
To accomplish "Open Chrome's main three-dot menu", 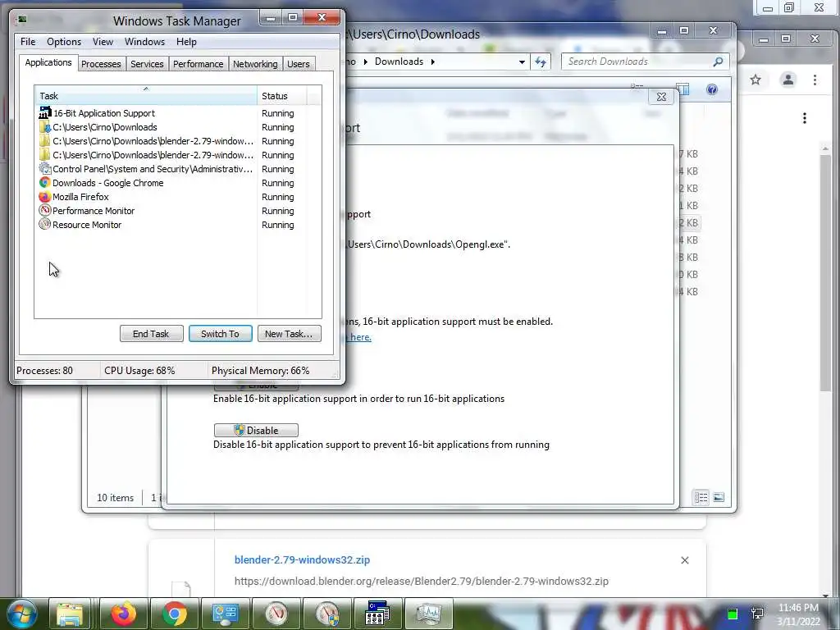I will [x=815, y=80].
